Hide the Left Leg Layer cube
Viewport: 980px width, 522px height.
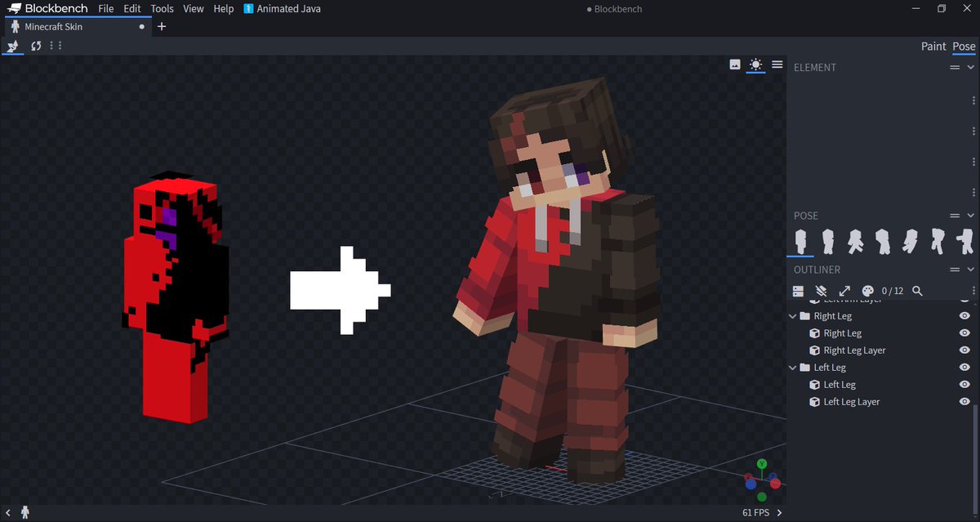(964, 402)
